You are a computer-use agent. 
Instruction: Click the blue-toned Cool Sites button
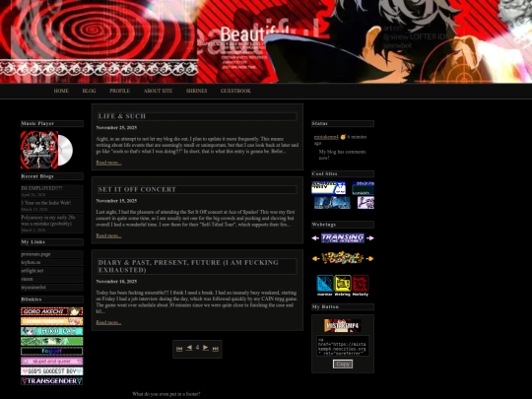[x=332, y=203]
